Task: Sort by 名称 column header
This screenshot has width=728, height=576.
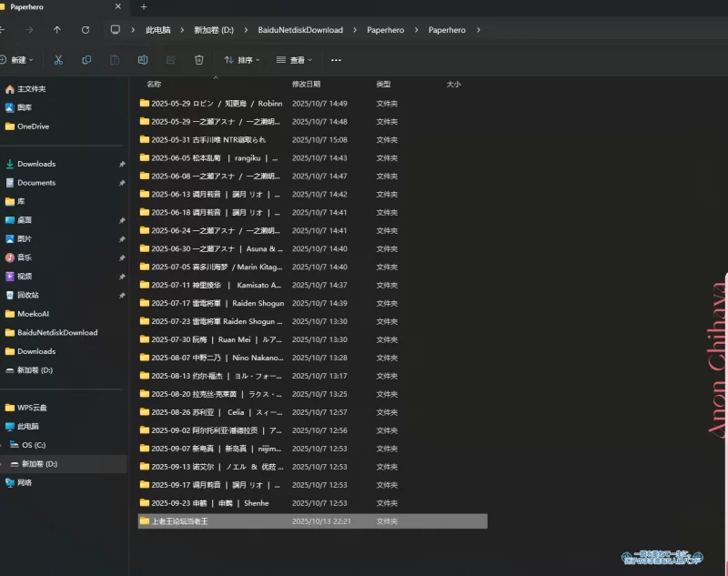Action: pyautogui.click(x=154, y=84)
